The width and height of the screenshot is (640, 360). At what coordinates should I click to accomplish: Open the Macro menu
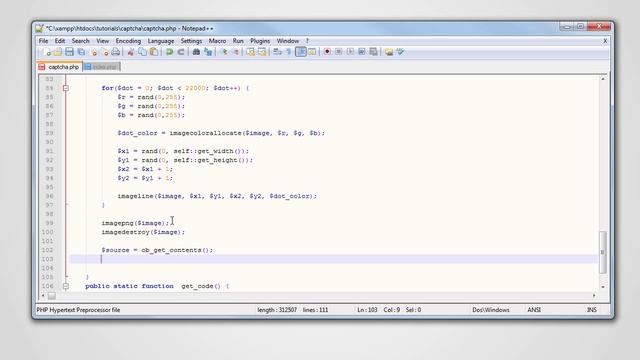[218, 41]
